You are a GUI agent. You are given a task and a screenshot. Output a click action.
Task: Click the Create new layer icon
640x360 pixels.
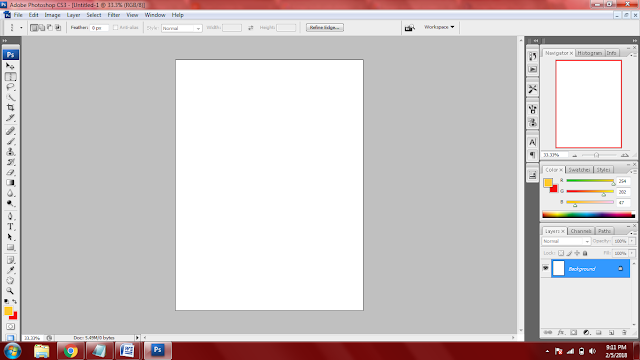point(611,333)
